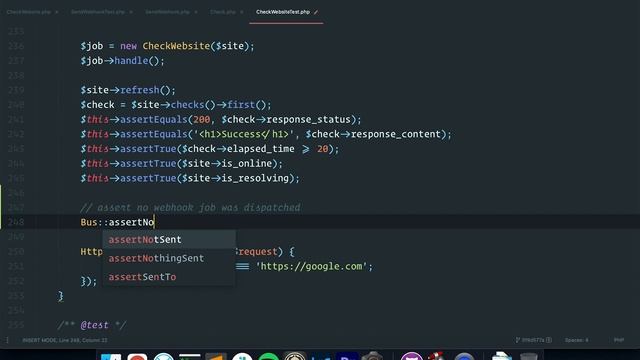
Task: Choose assertNothingSent from the autocomplete list
Action: pyautogui.click(x=169, y=258)
